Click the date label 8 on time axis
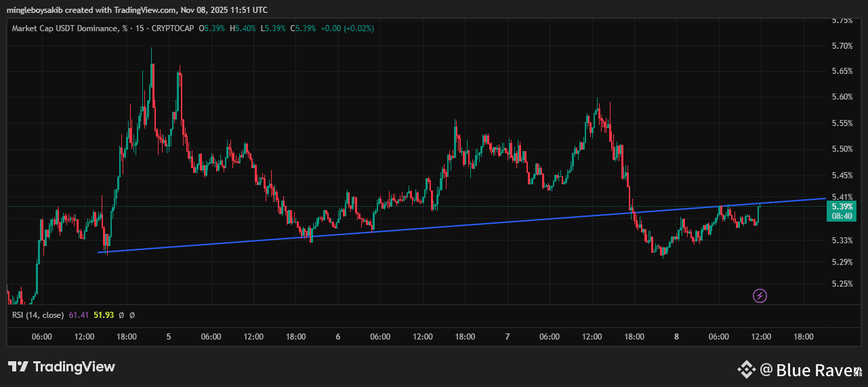Screen dimensions: 868x387 (676, 337)
